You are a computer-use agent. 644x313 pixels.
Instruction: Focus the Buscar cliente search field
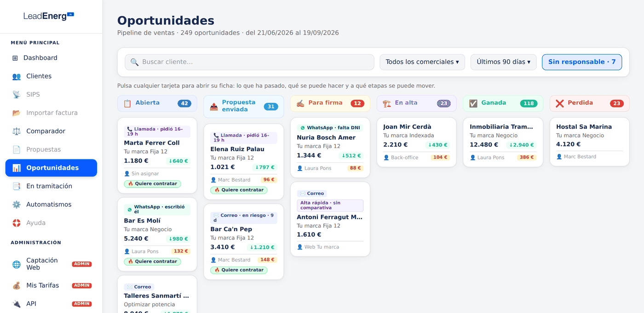[x=249, y=62]
